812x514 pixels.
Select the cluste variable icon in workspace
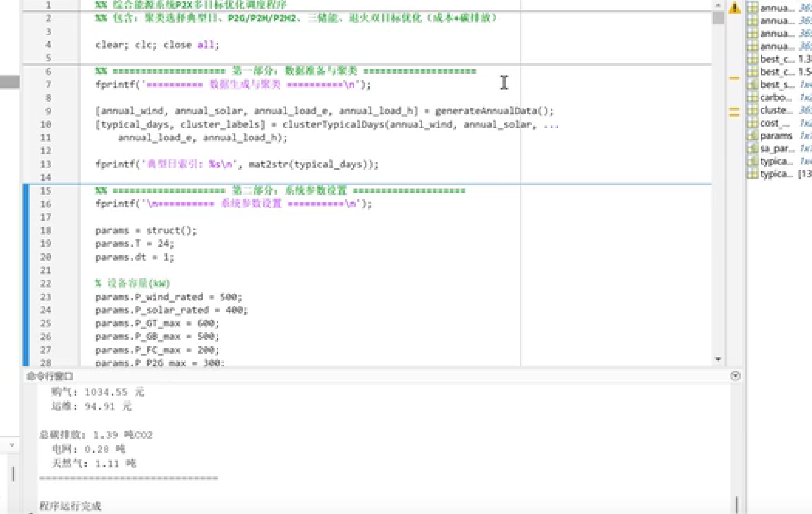(753, 110)
